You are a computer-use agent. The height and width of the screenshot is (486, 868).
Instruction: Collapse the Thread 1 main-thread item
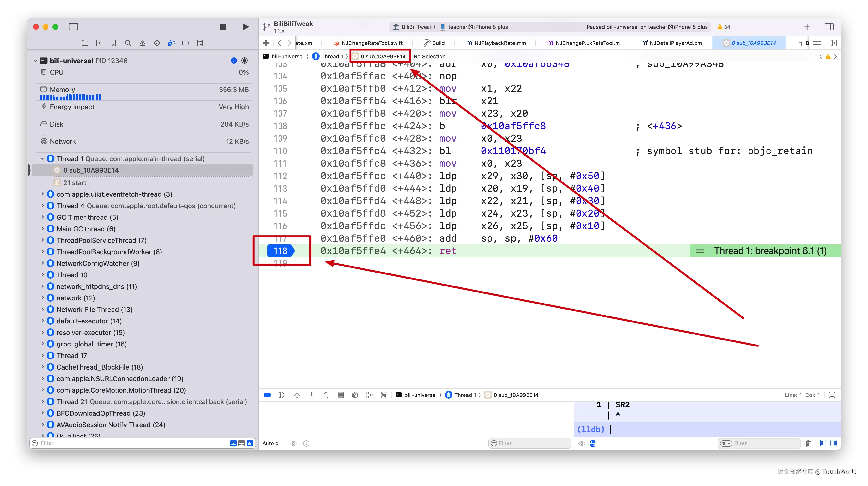click(42, 158)
